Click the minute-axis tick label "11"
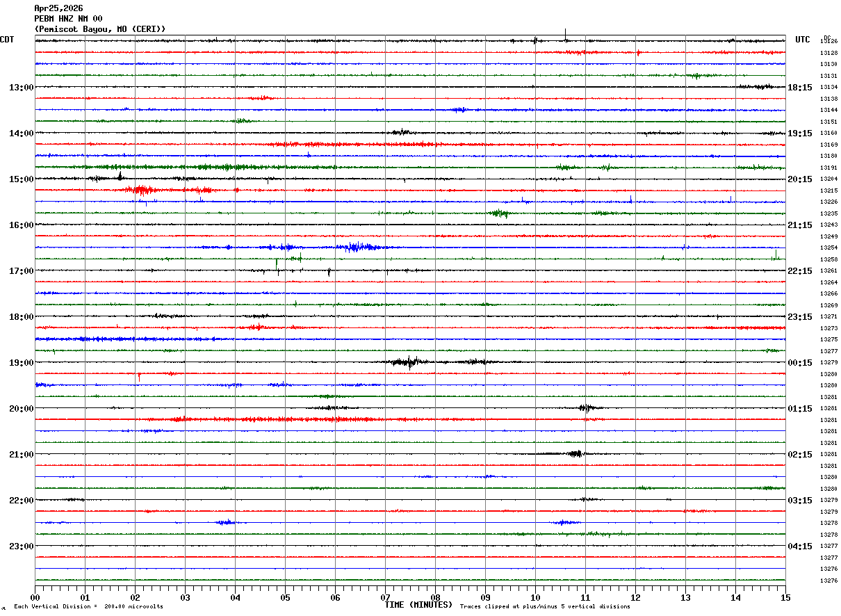The height and width of the screenshot is (616, 841). click(585, 597)
